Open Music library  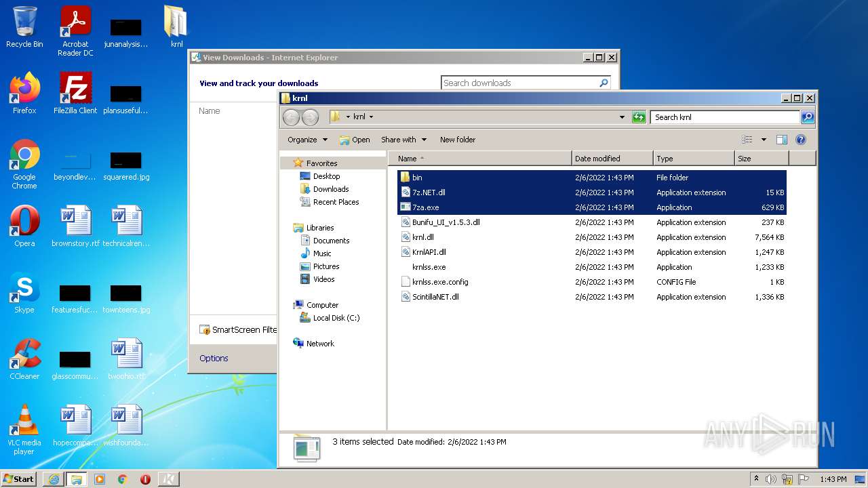pyautogui.click(x=322, y=253)
